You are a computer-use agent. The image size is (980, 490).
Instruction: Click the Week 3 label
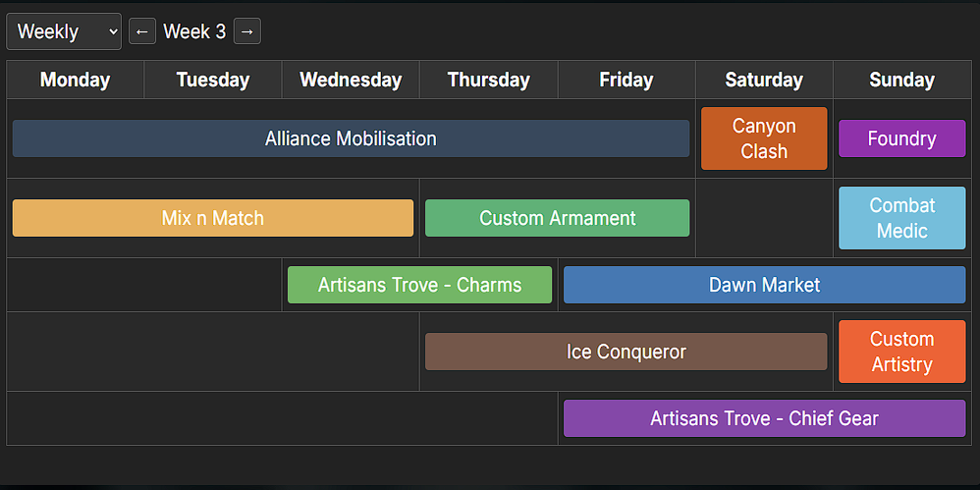point(194,31)
